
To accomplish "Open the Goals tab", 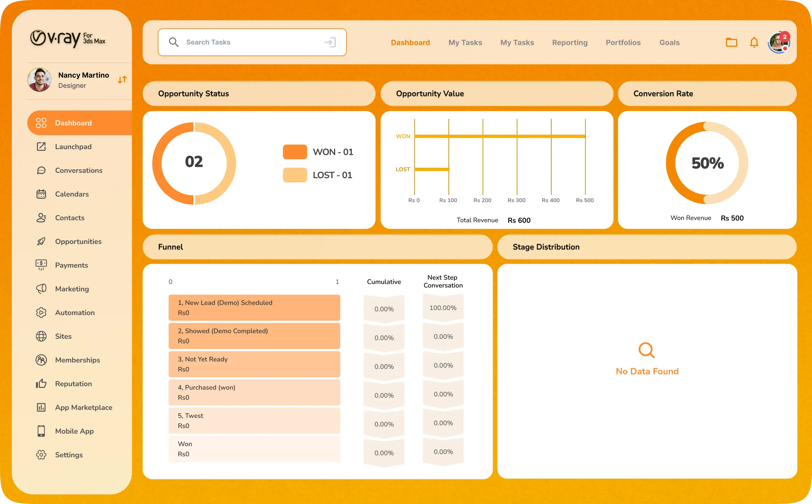I will click(669, 42).
